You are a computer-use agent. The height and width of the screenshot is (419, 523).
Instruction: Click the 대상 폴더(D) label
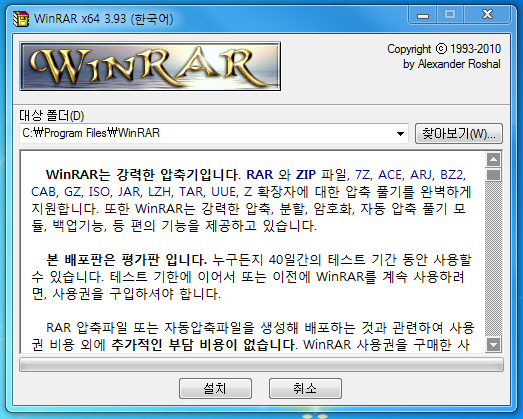click(52, 115)
